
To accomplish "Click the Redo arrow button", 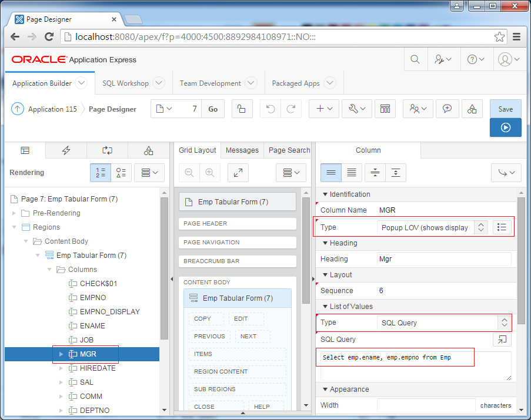I will pyautogui.click(x=290, y=109).
